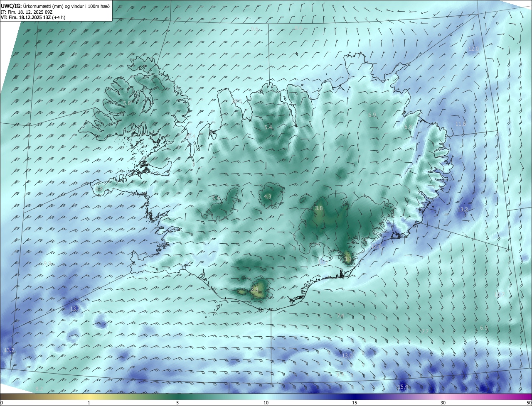Screen dimensions: 532x406
Task: Click the 3.8 value on the large glacier
Action: click(x=319, y=208)
